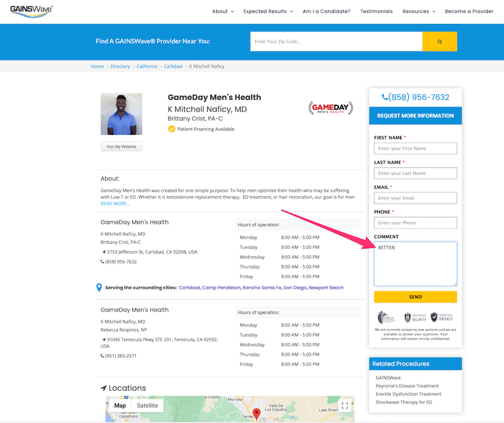This screenshot has width=504, height=423.
Task: Focus the Phone field
Action: point(415,223)
